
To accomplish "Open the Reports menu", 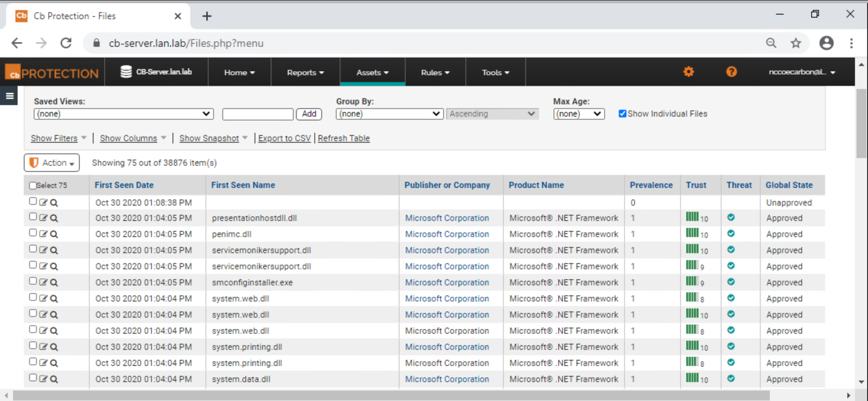I will point(305,72).
